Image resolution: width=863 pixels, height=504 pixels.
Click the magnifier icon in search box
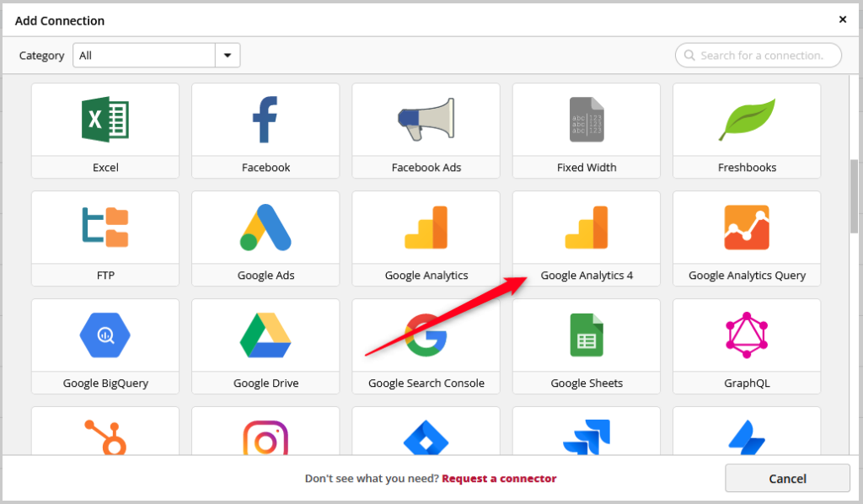point(689,55)
